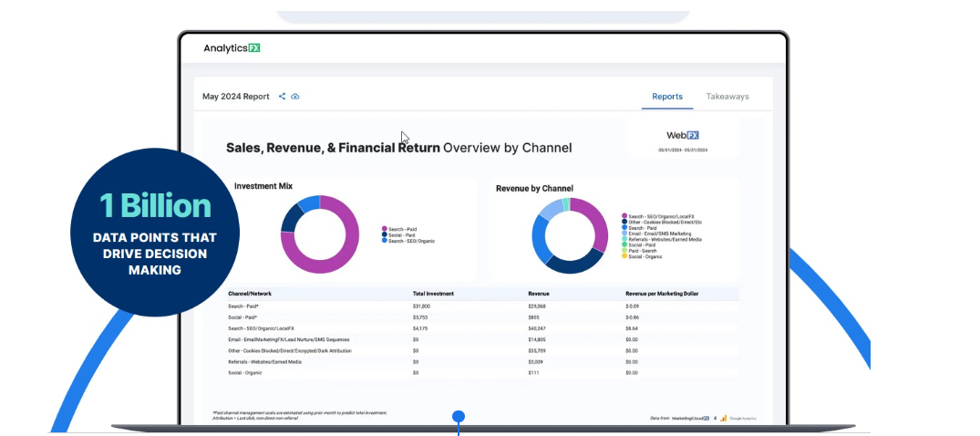Click the Revenue by Channel donut chart
Viewport: 980px width, 436px height.
click(x=569, y=235)
